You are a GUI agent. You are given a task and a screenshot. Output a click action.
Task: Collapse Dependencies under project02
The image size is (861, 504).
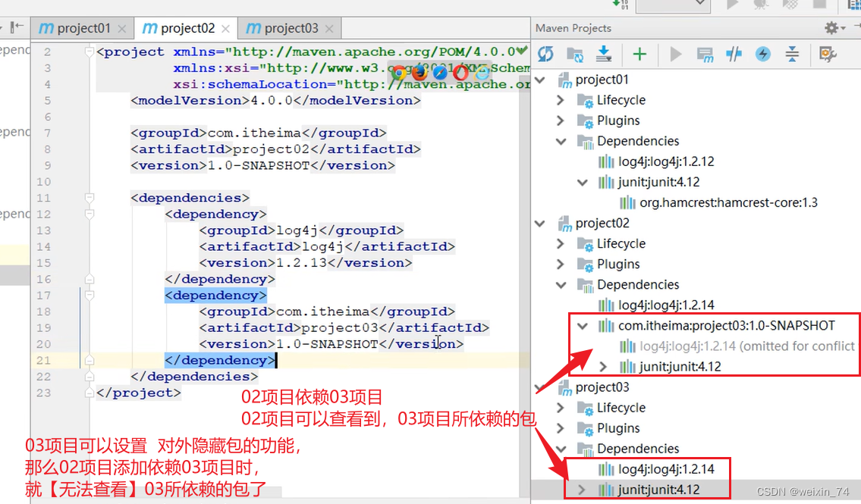(561, 285)
